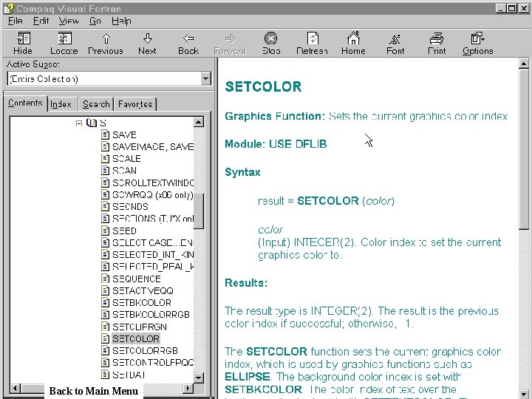Switch to the Favorites tab
The image size is (532, 399).
(x=135, y=104)
